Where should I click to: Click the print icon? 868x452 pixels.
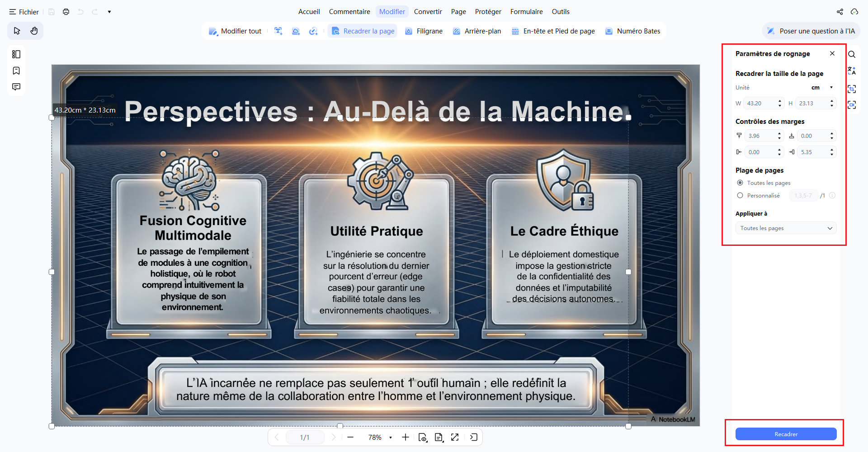pyautogui.click(x=66, y=12)
